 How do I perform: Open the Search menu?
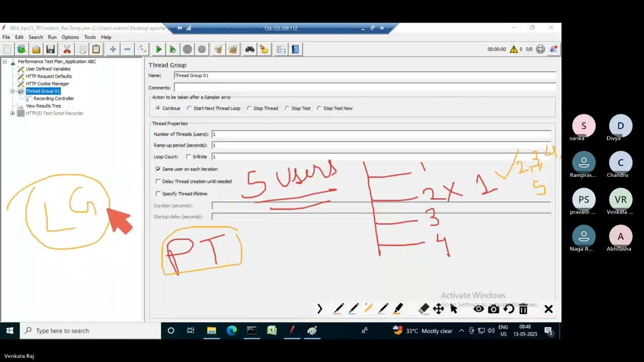[36, 37]
